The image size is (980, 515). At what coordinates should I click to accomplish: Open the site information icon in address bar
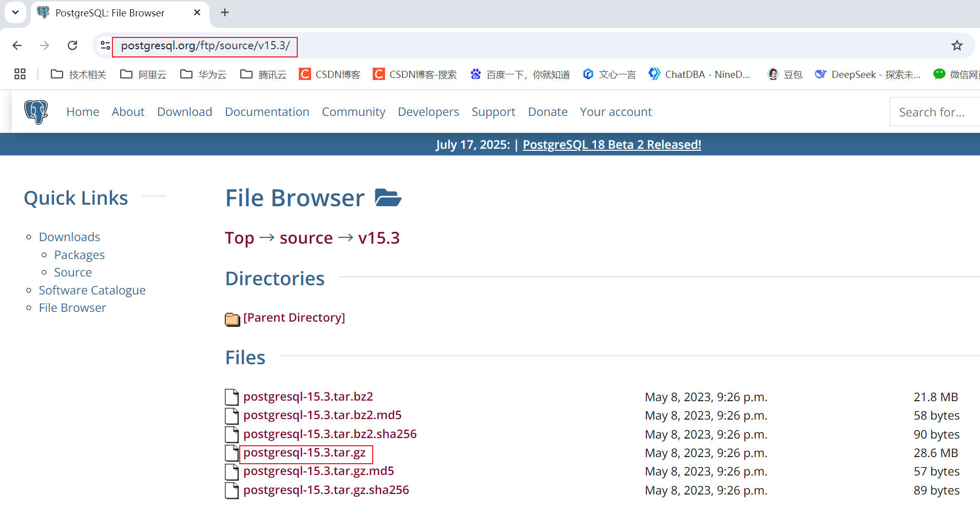pyautogui.click(x=105, y=46)
